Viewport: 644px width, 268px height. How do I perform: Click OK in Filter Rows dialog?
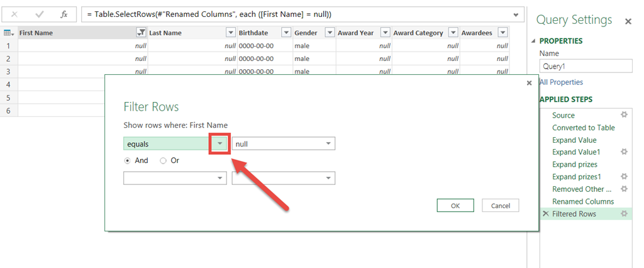pyautogui.click(x=455, y=206)
